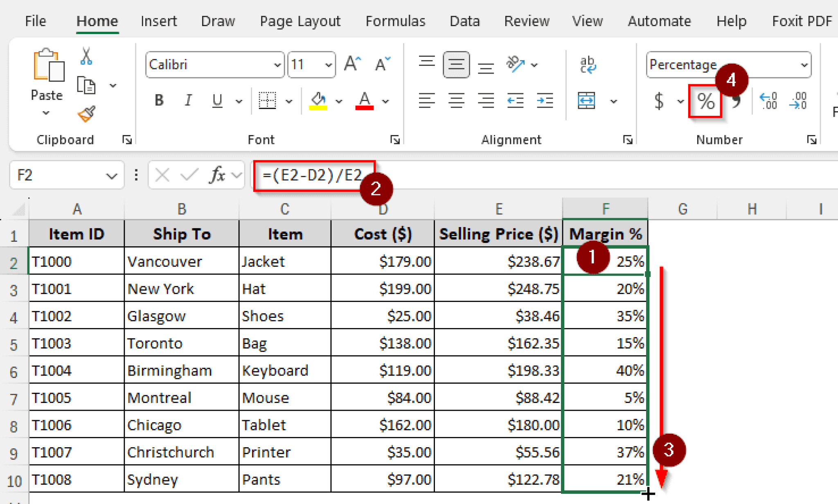
Task: Open the Calibri font name dropdown
Action: (277, 65)
